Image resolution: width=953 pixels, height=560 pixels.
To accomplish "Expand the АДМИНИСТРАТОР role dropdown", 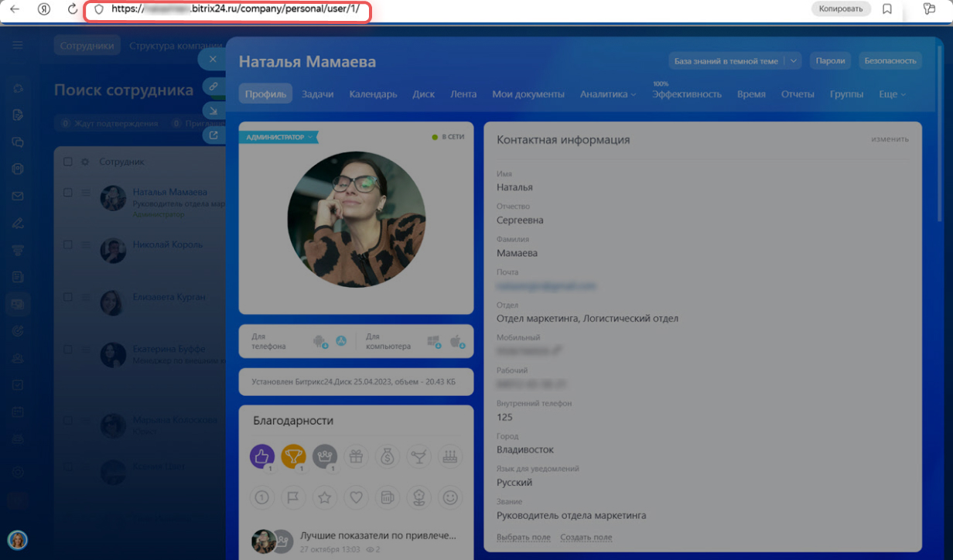I will point(278,137).
